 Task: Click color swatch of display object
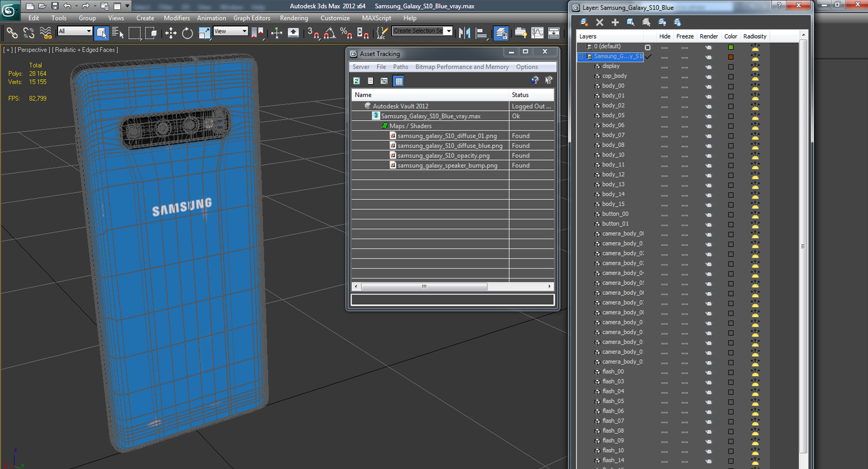click(x=731, y=67)
